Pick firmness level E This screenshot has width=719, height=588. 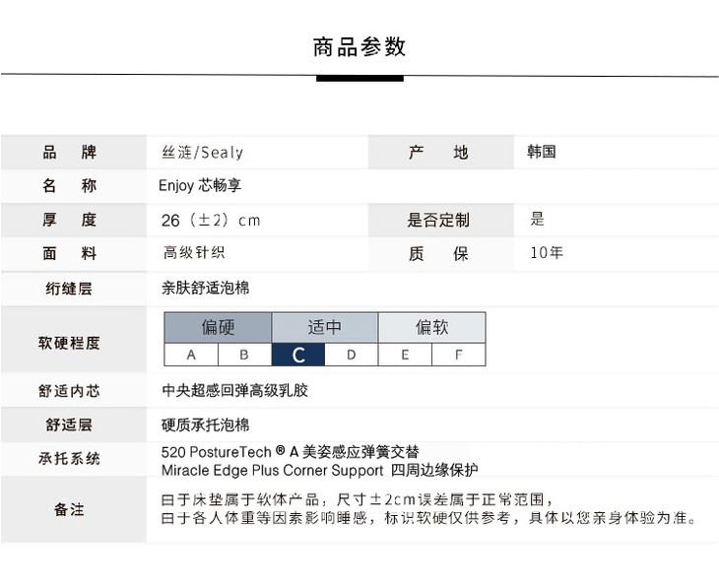405,355
